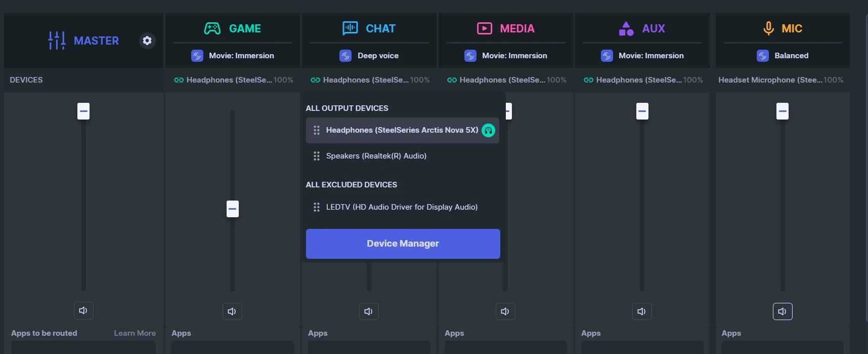Click the MASTER title text

(x=96, y=41)
